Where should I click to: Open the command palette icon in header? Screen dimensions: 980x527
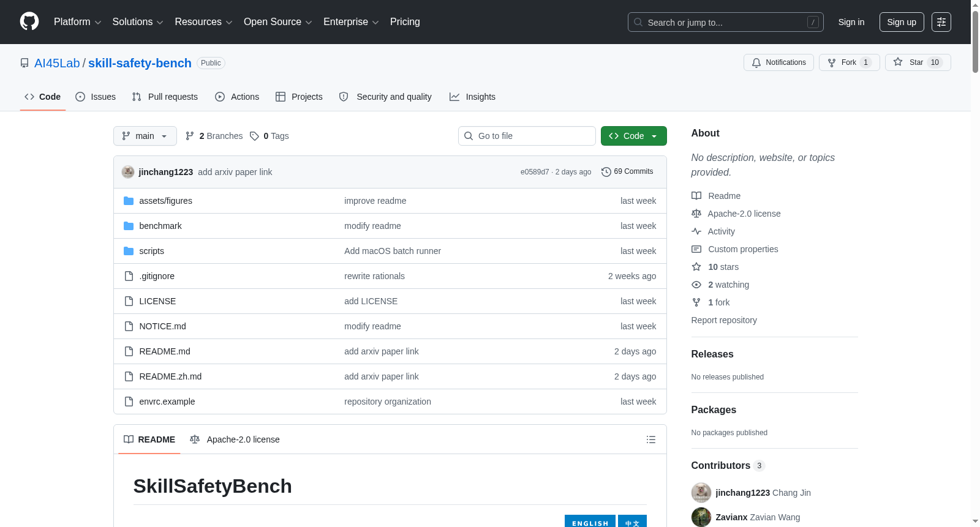pos(941,22)
